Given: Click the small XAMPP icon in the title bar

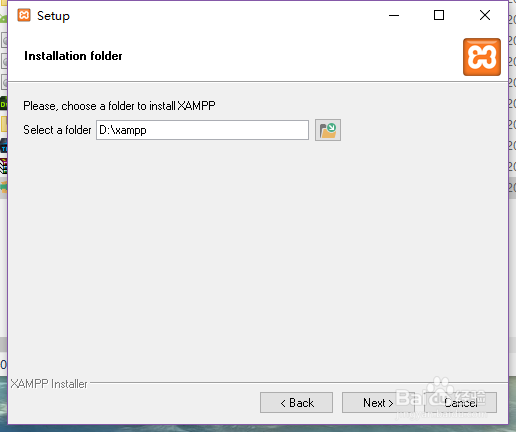Looking at the screenshot, I should tap(24, 15).
